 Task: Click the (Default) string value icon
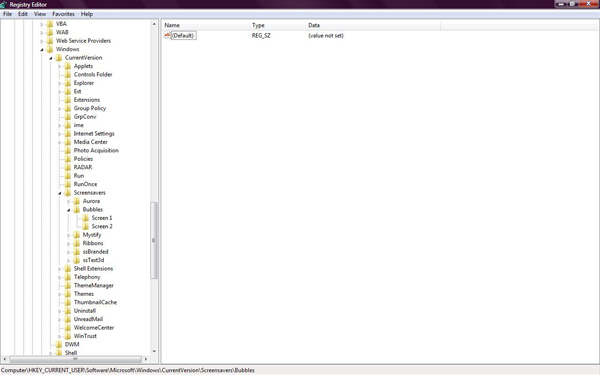point(167,35)
